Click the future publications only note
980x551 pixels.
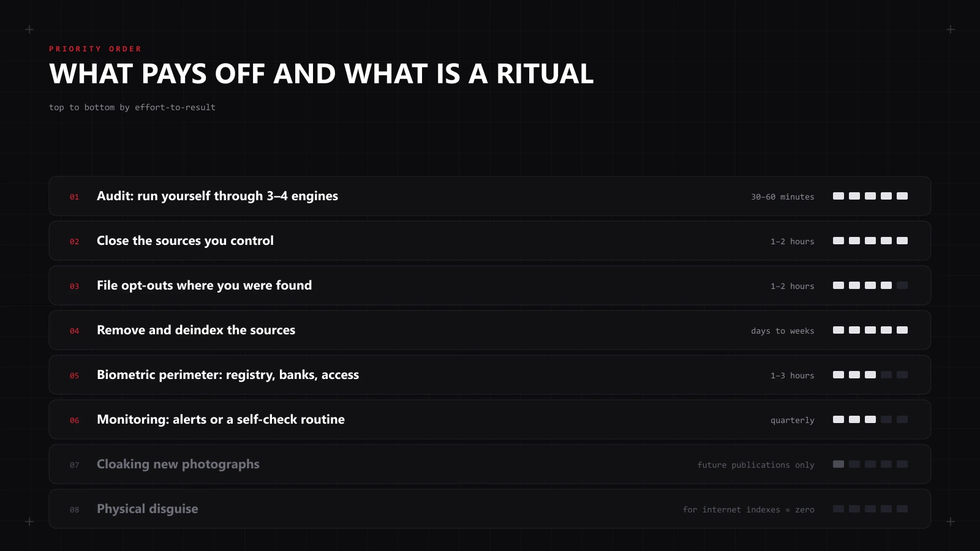pos(756,465)
